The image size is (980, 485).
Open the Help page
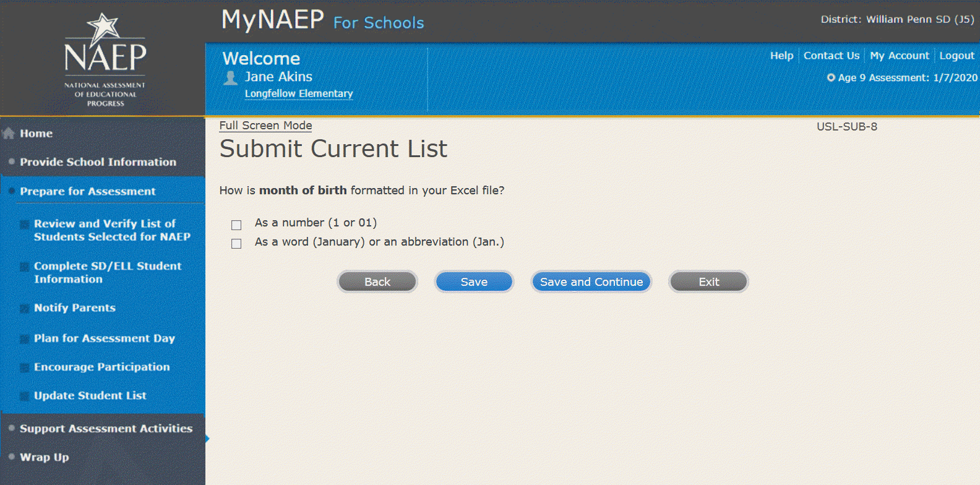781,56
